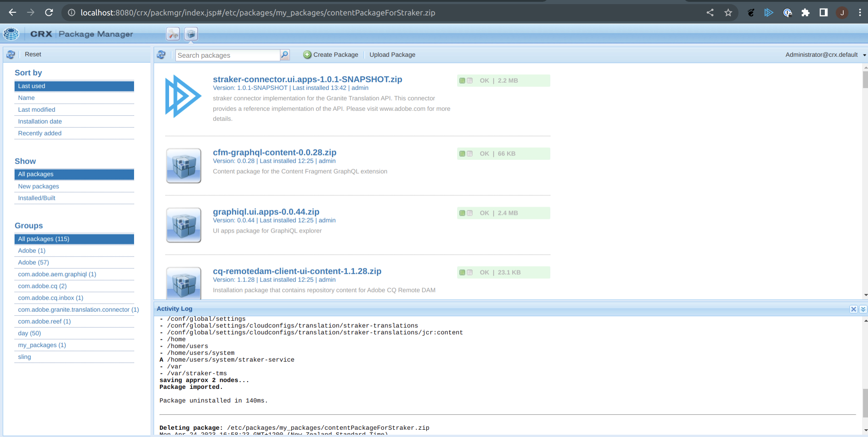This screenshot has height=437, width=868.
Task: Open Administrator@crx.default dropdown
Action: [826, 55]
